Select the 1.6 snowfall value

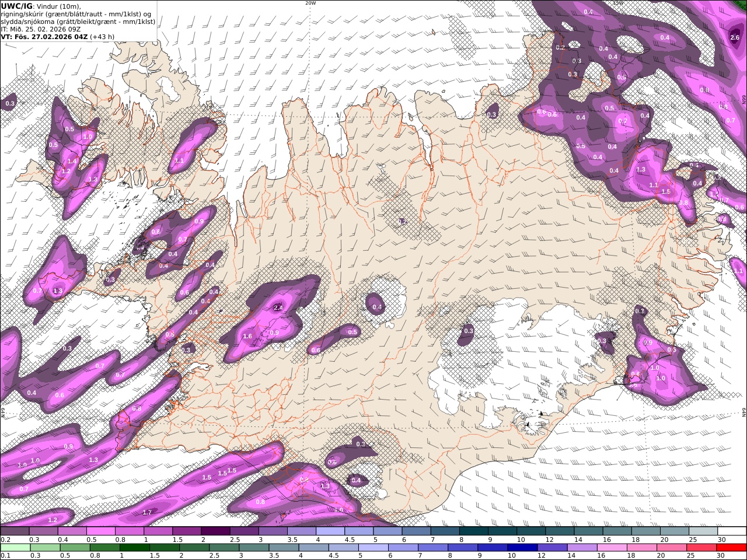click(247, 337)
